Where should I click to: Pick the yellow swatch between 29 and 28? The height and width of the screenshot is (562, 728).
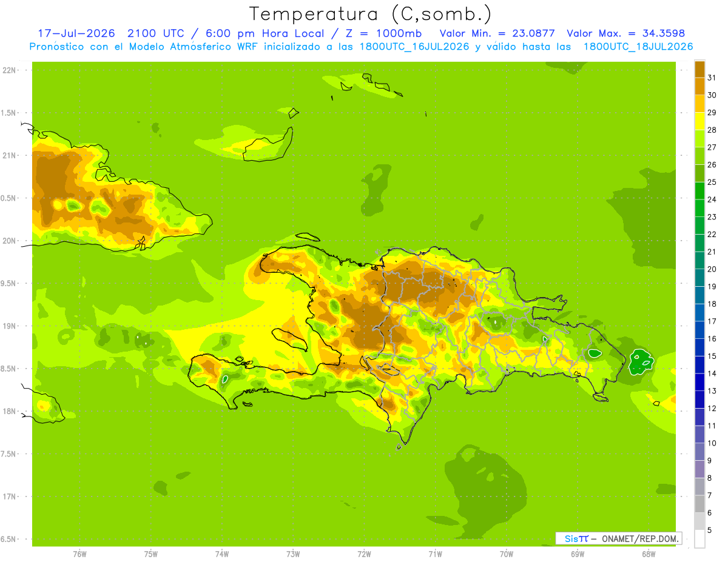click(699, 121)
